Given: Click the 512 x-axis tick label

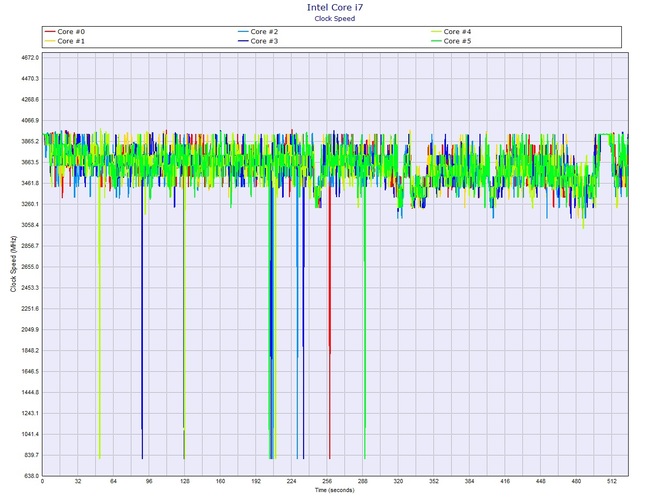Looking at the screenshot, I should (x=612, y=481).
